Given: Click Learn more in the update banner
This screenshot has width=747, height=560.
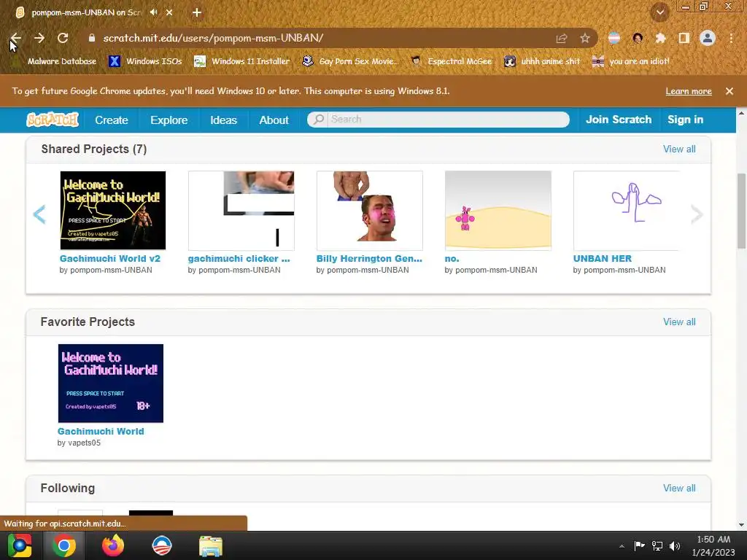Looking at the screenshot, I should pos(689,91).
